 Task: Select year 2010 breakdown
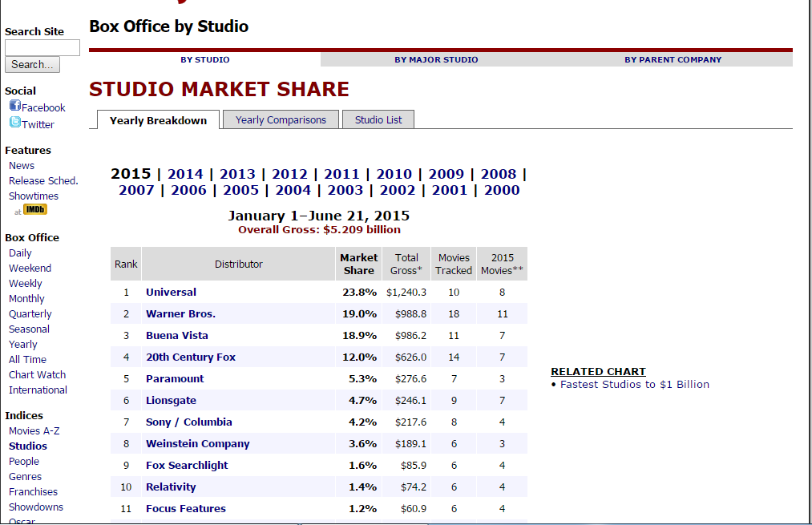(394, 174)
